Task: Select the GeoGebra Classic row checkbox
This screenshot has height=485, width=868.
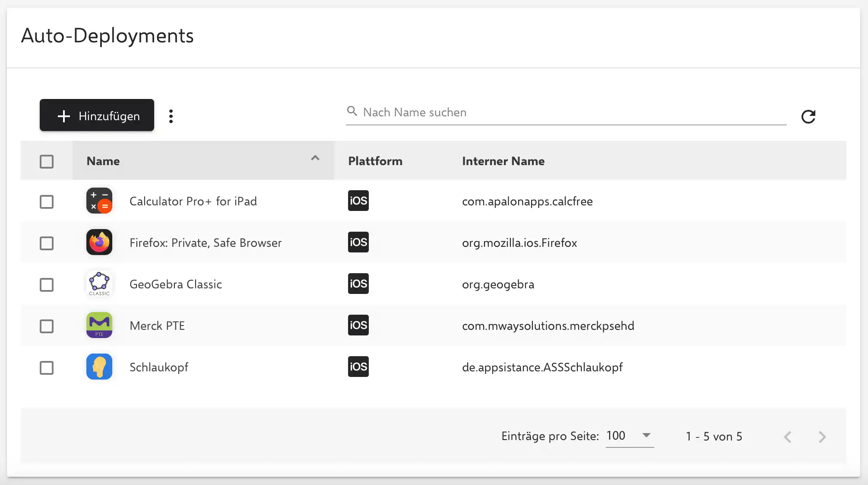Action: point(47,285)
